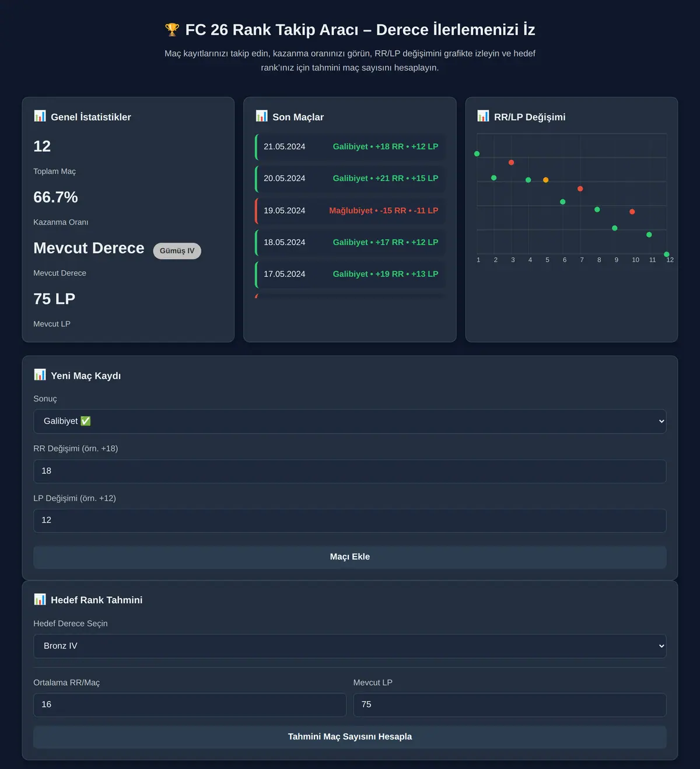700x769 pixels.
Task: Click the Mevcut LP input showing 75
Action: (510, 705)
